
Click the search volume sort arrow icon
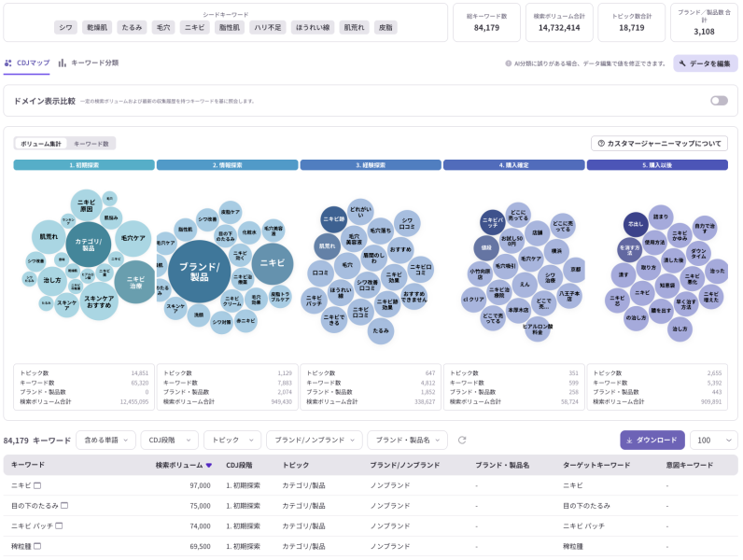pyautogui.click(x=209, y=465)
